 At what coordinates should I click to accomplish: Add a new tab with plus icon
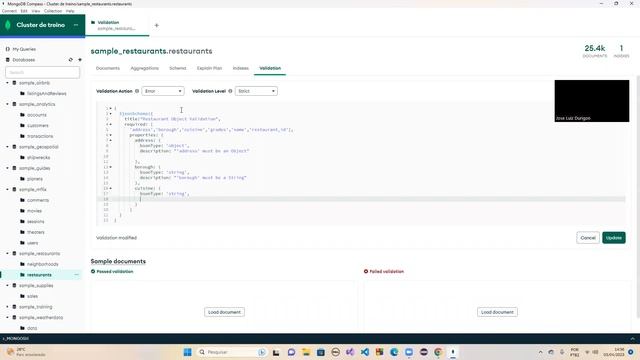(x=157, y=25)
